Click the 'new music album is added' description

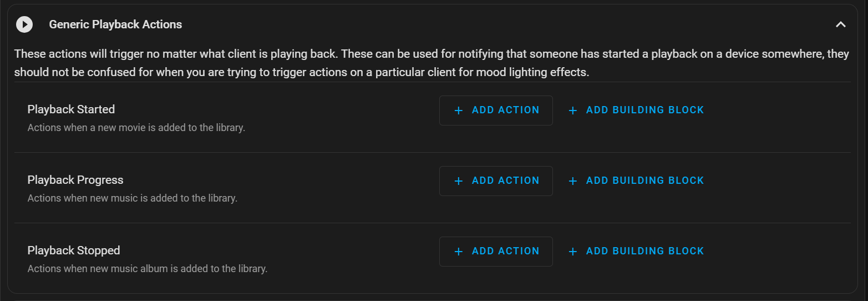pyautogui.click(x=148, y=269)
